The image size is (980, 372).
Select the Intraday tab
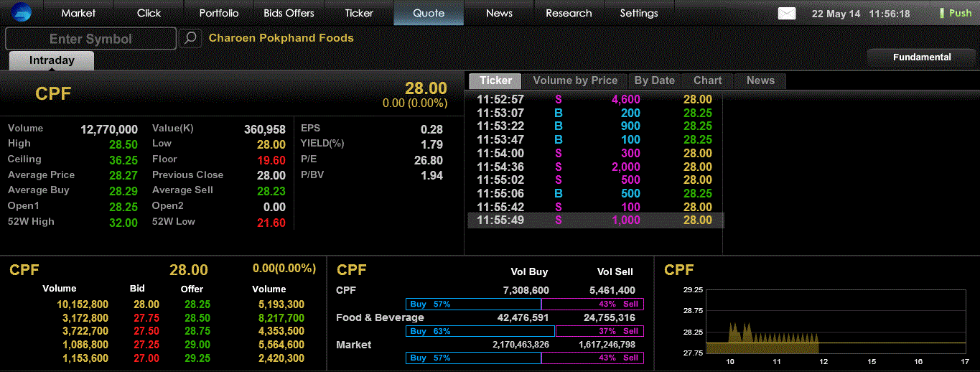(52, 60)
